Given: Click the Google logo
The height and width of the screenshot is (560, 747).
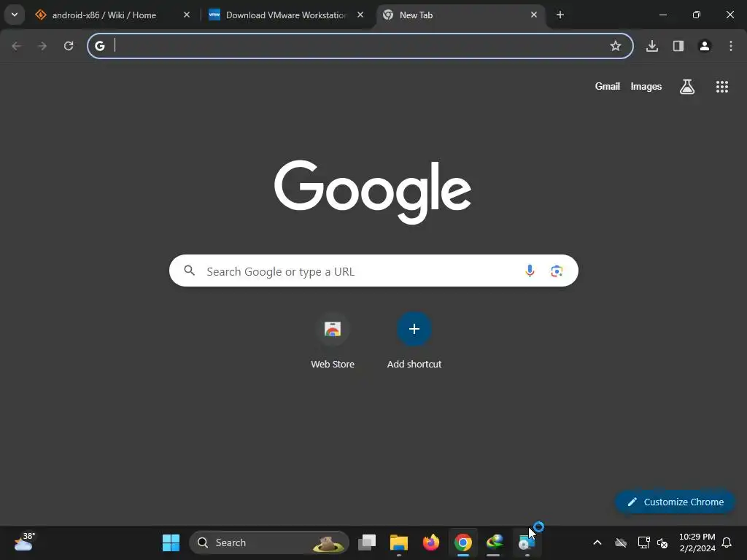Looking at the screenshot, I should pyautogui.click(x=373, y=192).
